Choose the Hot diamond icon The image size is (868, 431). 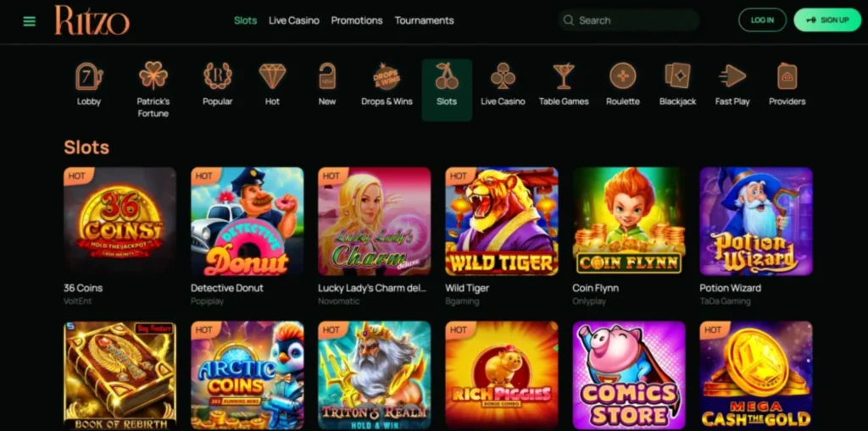(x=272, y=76)
